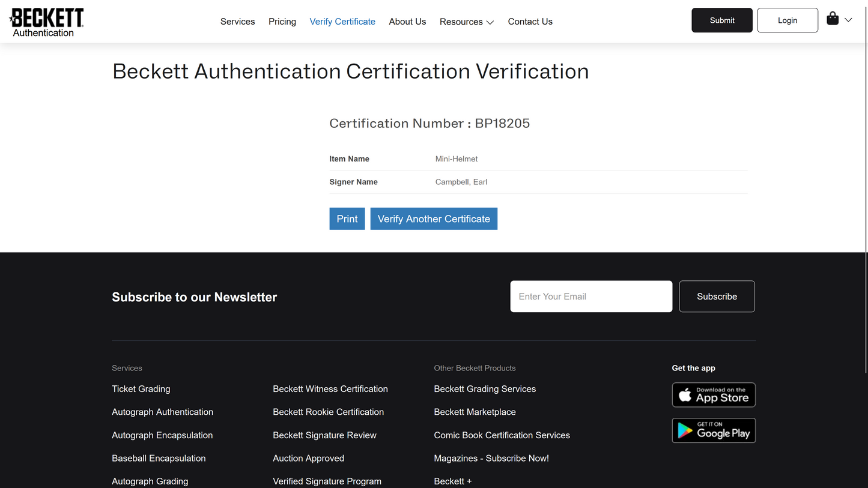
Task: Expand the cart dropdown chevron
Action: click(848, 20)
